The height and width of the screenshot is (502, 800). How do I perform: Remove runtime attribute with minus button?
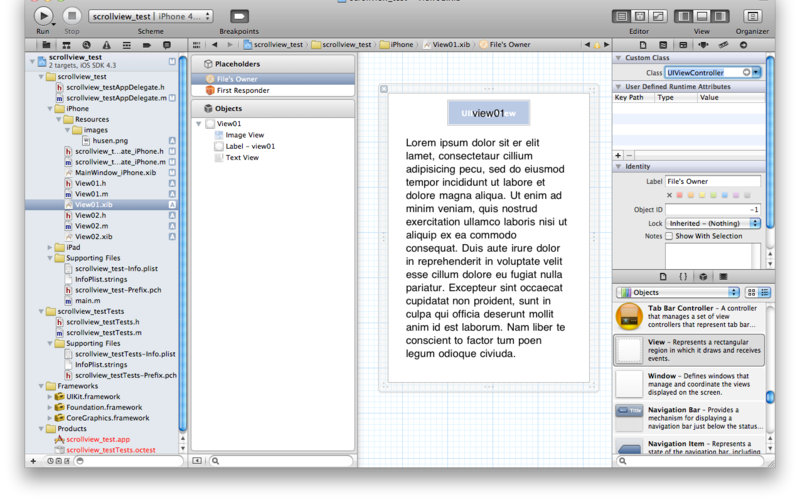(629, 155)
